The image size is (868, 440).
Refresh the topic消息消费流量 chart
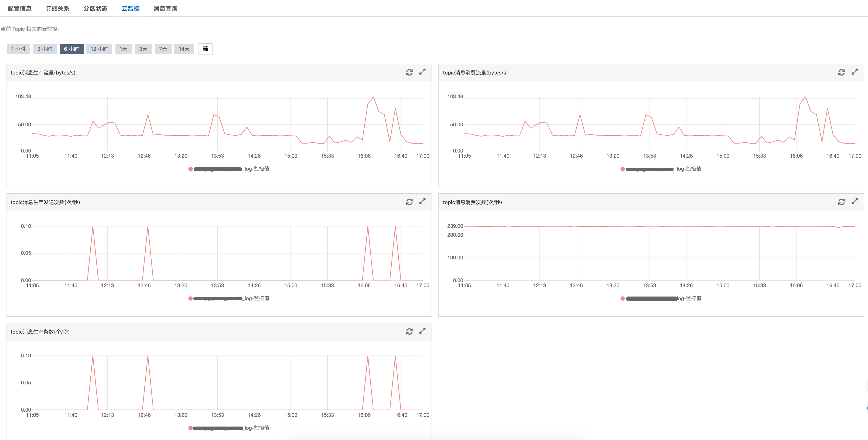841,73
